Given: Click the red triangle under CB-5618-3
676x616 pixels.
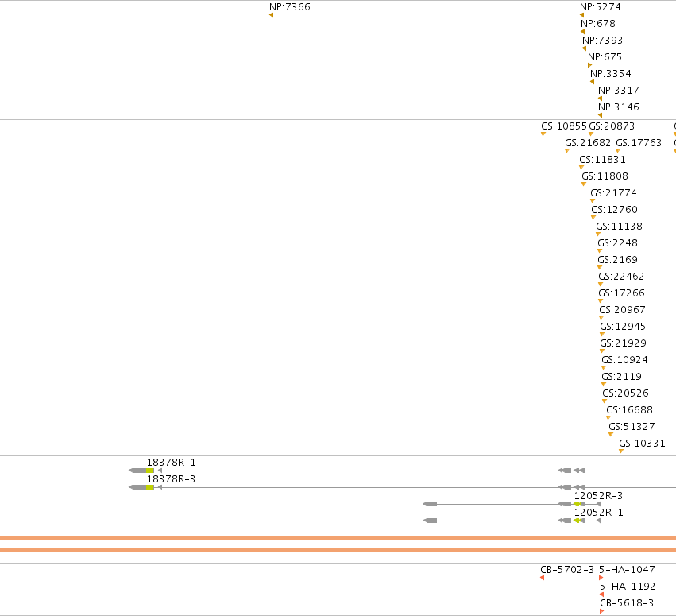Looking at the screenshot, I should [602, 611].
